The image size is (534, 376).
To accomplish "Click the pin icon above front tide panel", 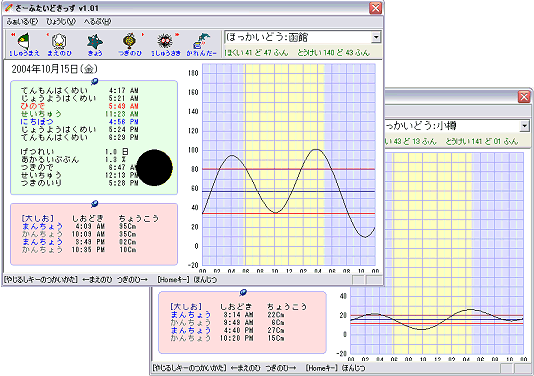I will pyautogui.click(x=95, y=204).
